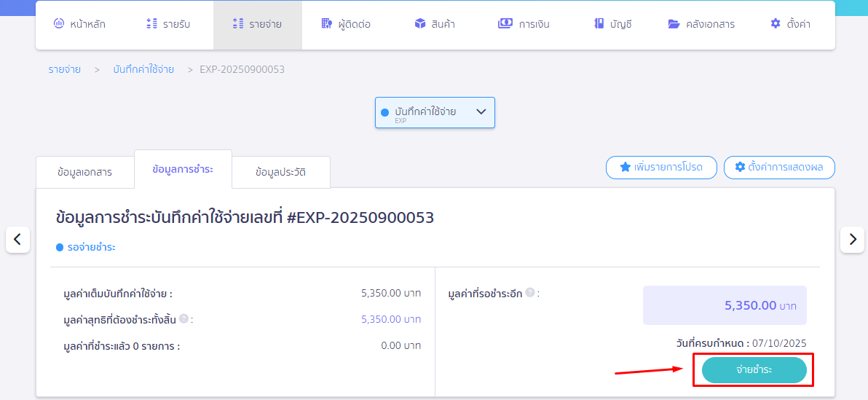
Task: Click the จ่ายชำระ pay button
Action: tap(754, 370)
